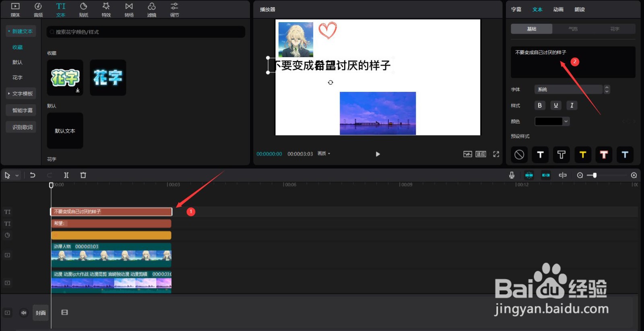Choose the pointer selection tool
The height and width of the screenshot is (331, 644).
[7, 175]
